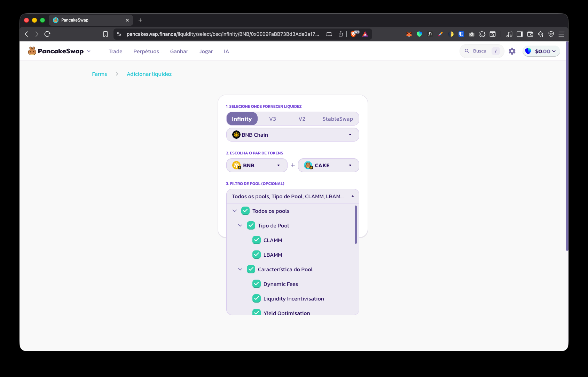This screenshot has width=588, height=377.
Task: Click the PancakeSwap browser tab
Action: [x=91, y=20]
